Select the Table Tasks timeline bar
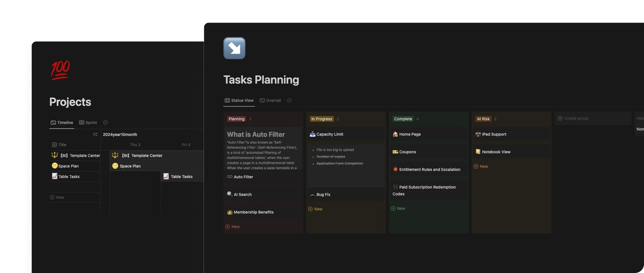The width and height of the screenshot is (644, 273). pyautogui.click(x=182, y=176)
